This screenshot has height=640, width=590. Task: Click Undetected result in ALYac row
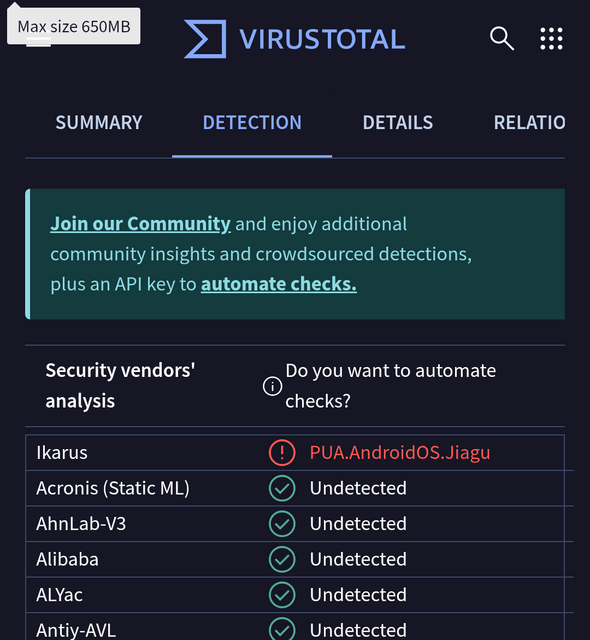358,595
